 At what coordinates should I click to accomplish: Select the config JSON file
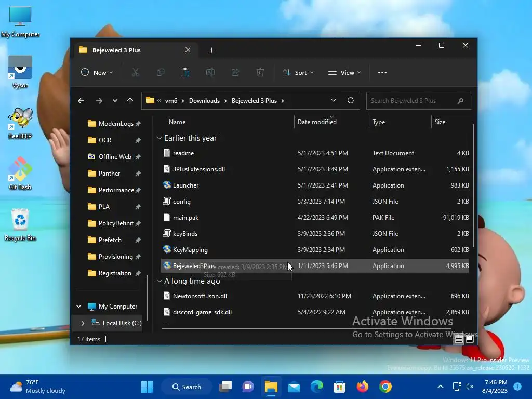pos(315,201)
